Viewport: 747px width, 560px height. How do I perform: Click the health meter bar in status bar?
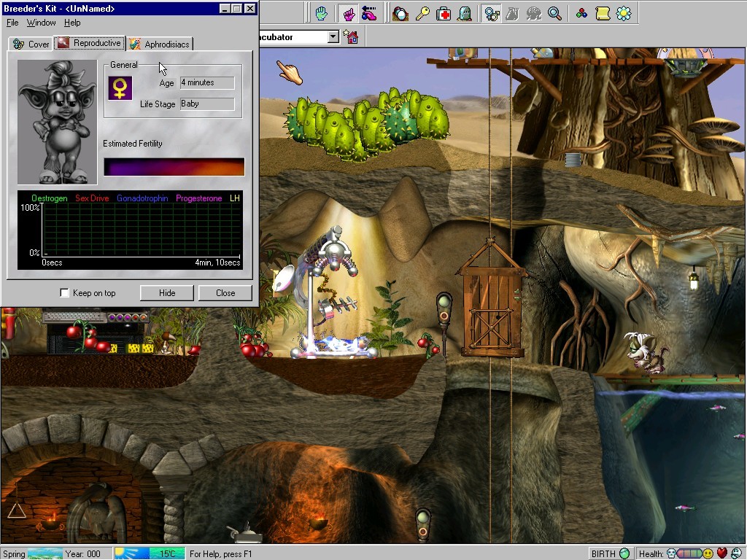(690, 553)
